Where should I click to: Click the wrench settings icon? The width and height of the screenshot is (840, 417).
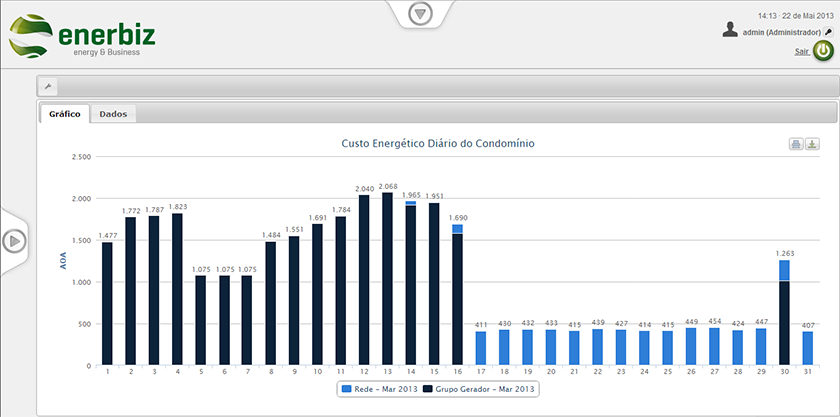[x=48, y=86]
